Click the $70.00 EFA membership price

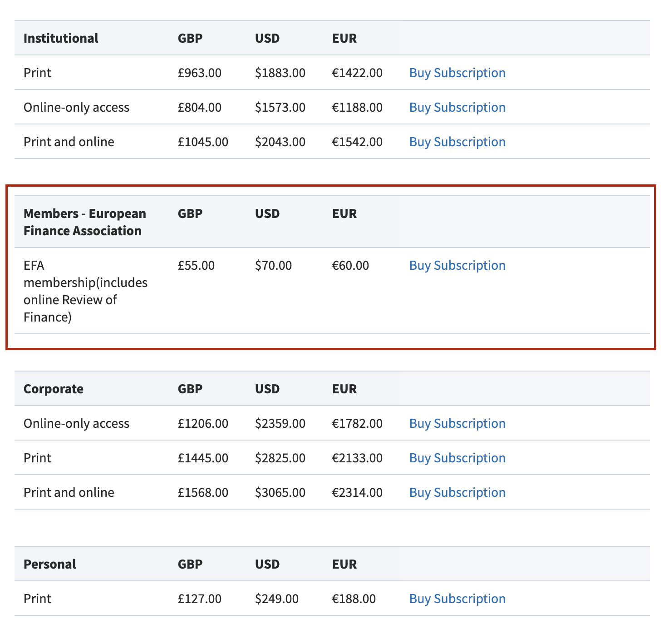tap(273, 266)
